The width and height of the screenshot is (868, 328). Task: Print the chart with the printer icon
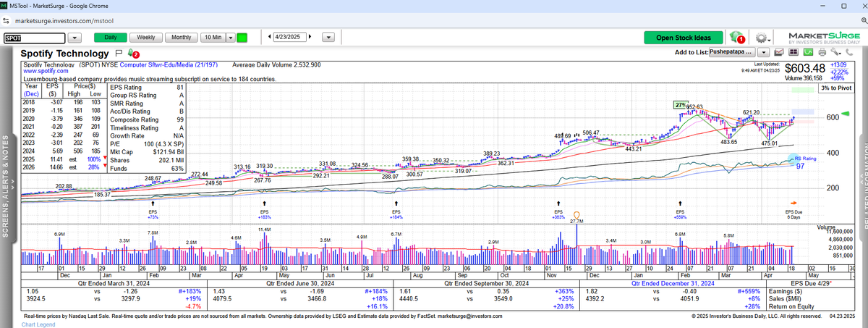click(x=821, y=53)
